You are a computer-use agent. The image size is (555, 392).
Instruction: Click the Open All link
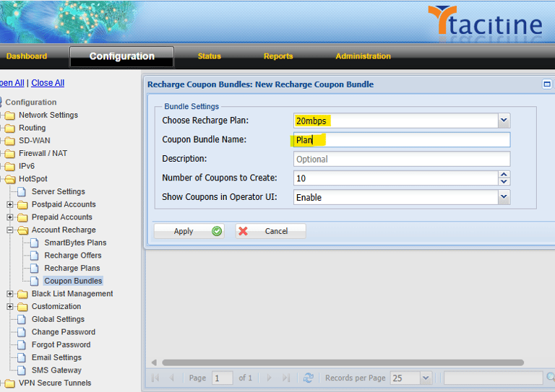(12, 83)
